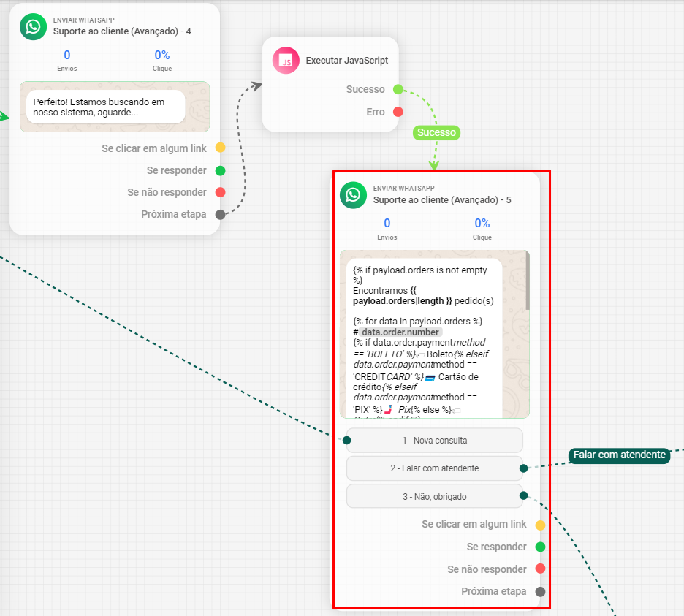This screenshot has width=684, height=616.
Task: Click the red Erro connector dot
Action: (397, 112)
